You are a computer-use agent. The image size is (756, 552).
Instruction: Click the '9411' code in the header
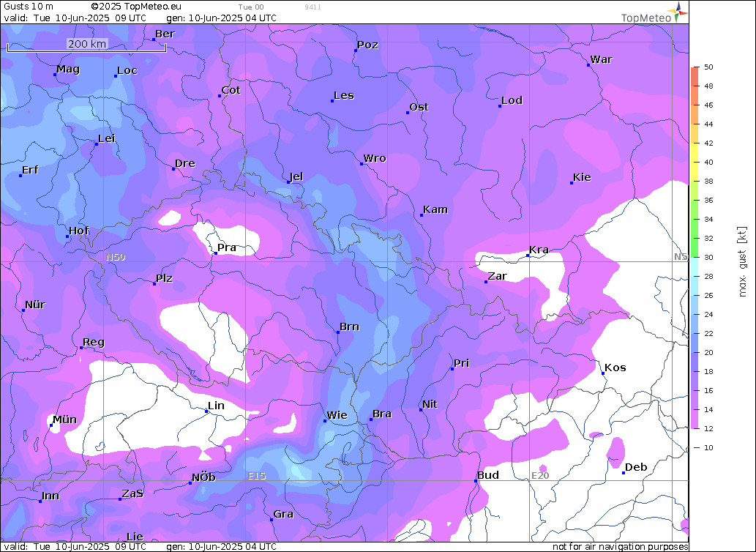point(313,7)
